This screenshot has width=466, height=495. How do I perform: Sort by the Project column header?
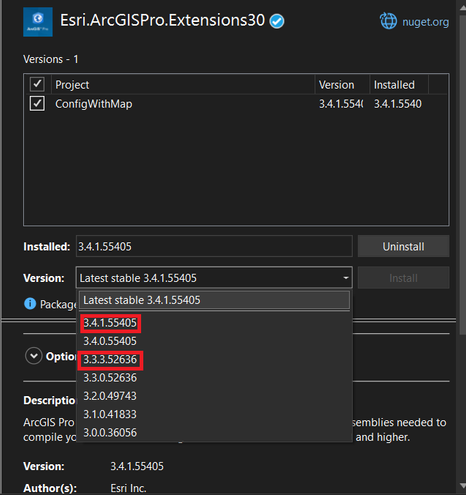pyautogui.click(x=183, y=85)
